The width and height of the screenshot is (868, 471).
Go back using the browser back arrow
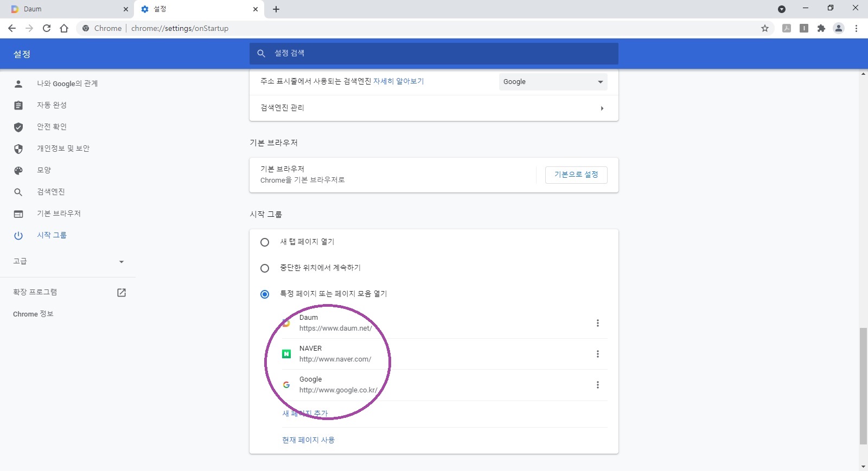(12, 28)
